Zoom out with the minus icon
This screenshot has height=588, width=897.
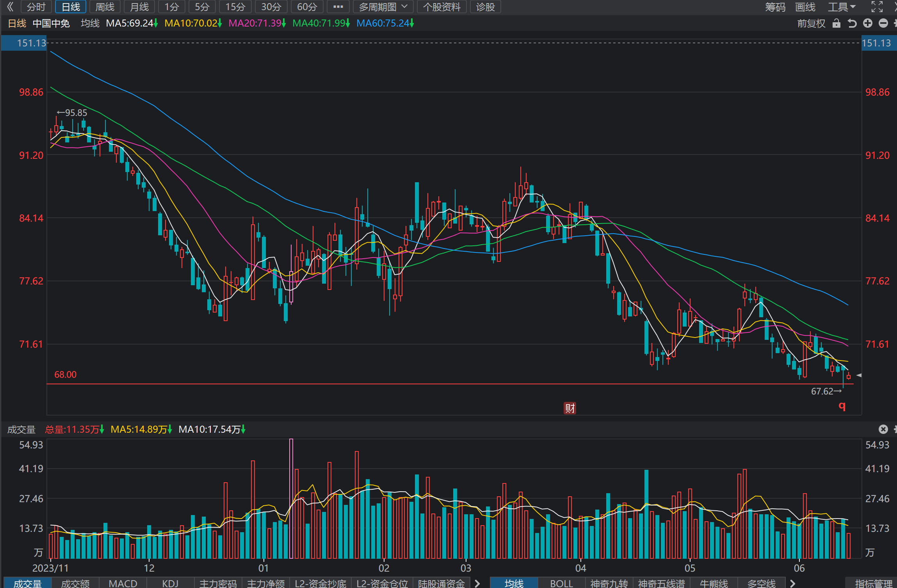tap(883, 23)
